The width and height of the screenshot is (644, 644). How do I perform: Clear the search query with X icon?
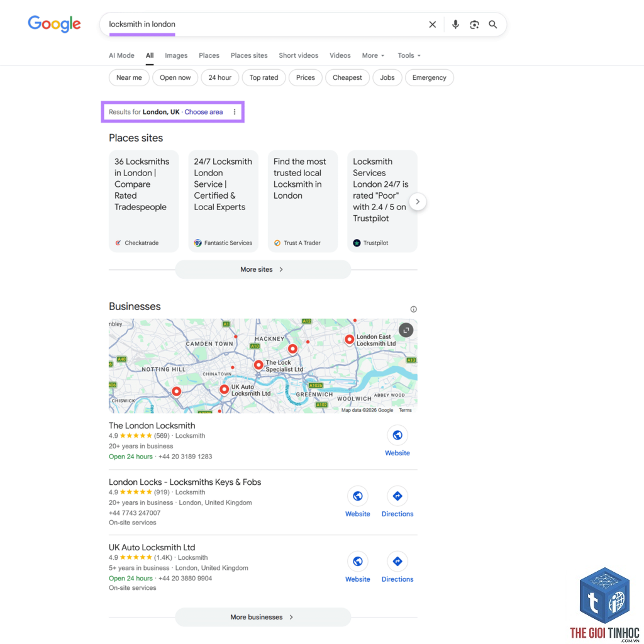pos(433,25)
